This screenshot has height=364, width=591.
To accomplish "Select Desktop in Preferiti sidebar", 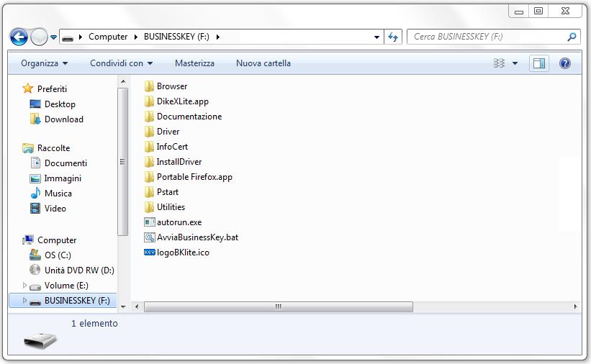I will (x=60, y=104).
